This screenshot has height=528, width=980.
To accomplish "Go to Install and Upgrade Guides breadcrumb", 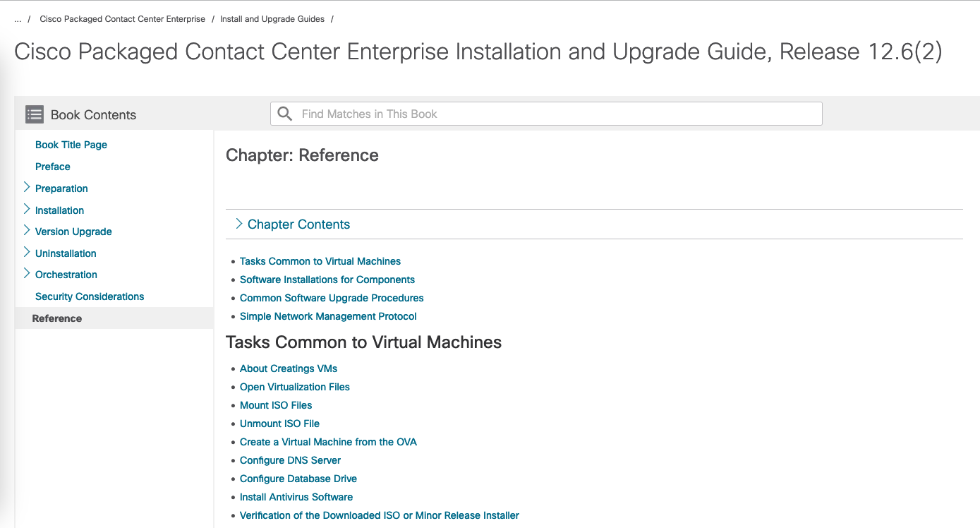I will 272,19.
